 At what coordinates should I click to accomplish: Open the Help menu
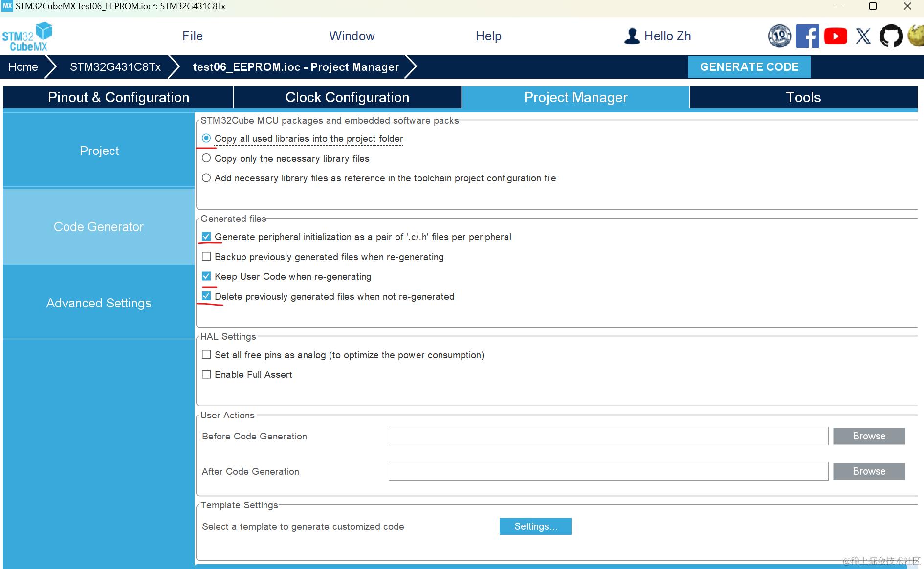tap(488, 36)
